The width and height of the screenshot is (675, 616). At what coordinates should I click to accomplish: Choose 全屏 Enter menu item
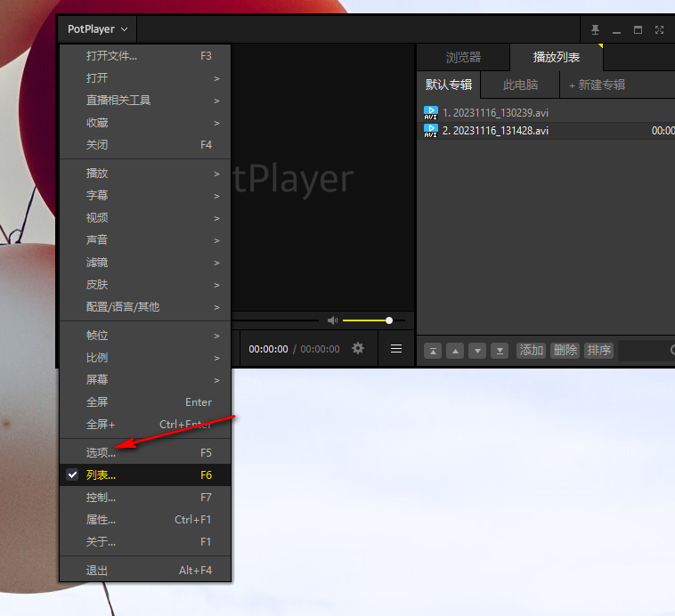coord(145,402)
